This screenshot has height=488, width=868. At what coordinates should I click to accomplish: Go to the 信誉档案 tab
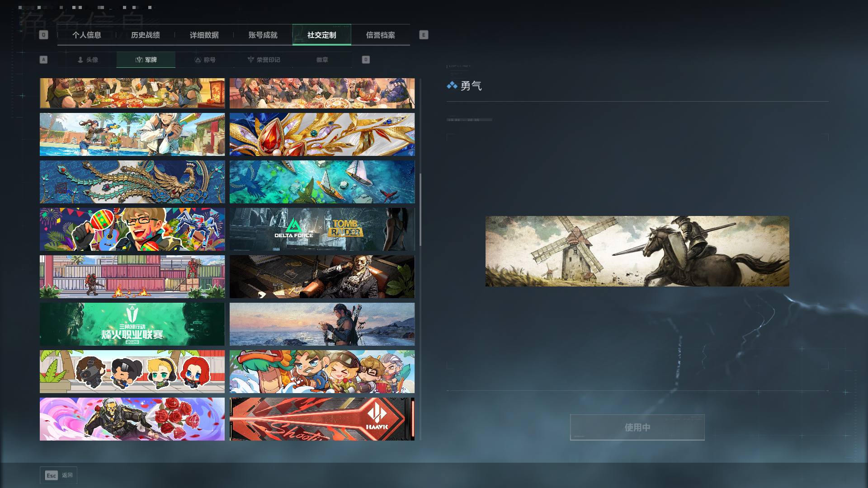click(x=381, y=35)
